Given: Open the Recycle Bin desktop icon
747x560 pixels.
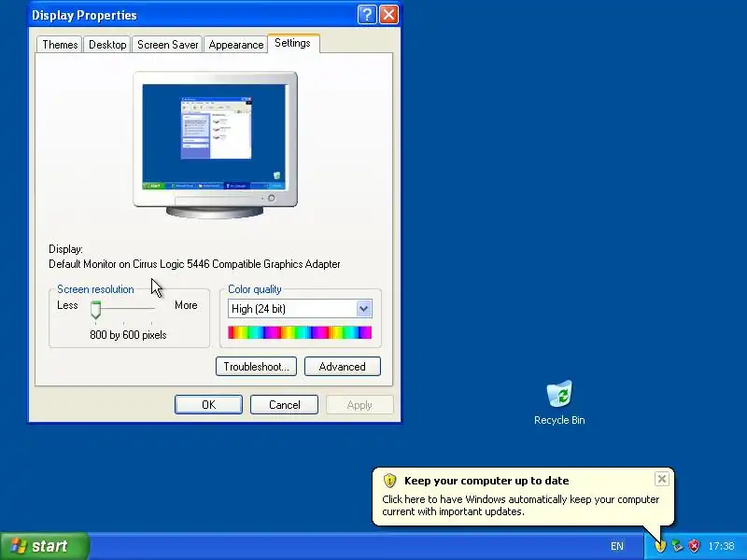Looking at the screenshot, I should [559, 401].
